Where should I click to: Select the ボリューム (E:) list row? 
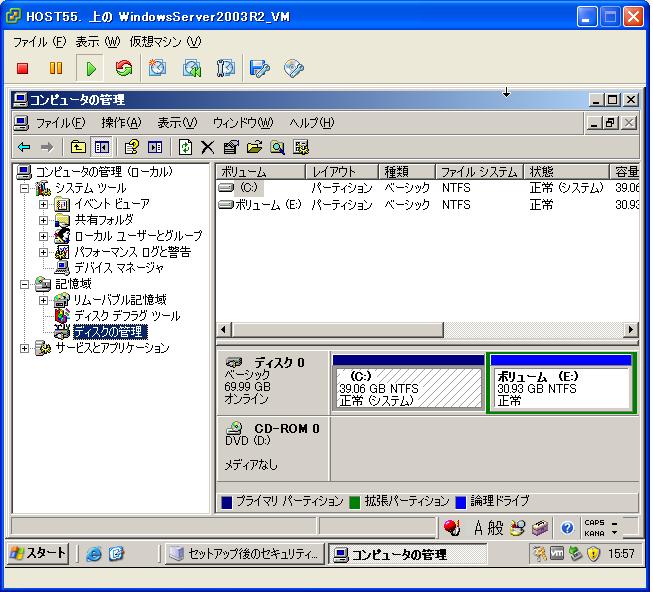coord(428,205)
